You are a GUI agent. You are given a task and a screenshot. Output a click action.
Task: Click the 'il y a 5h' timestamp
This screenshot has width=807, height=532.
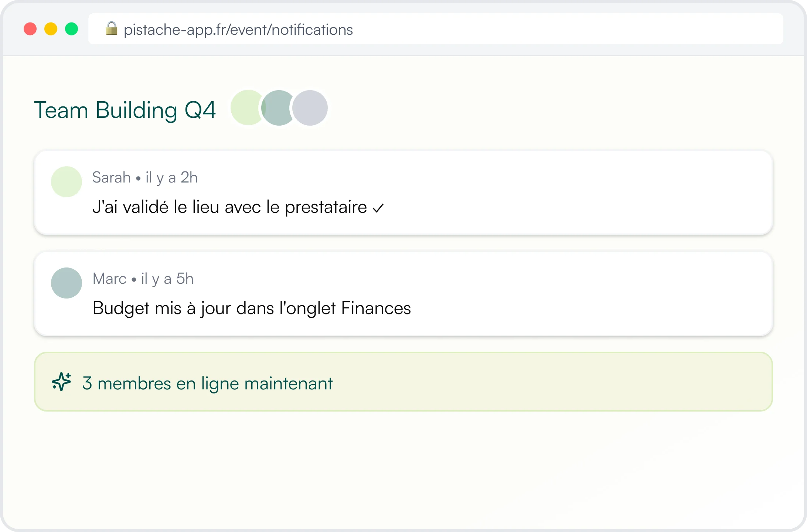[x=167, y=279]
